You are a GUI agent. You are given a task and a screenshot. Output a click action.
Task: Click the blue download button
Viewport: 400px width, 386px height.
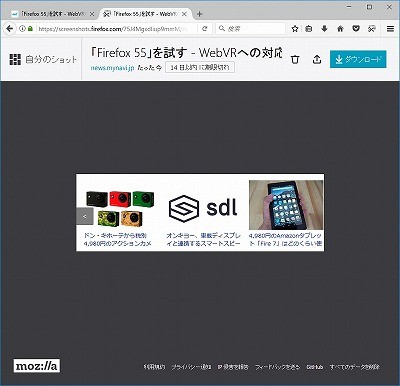[x=358, y=59]
